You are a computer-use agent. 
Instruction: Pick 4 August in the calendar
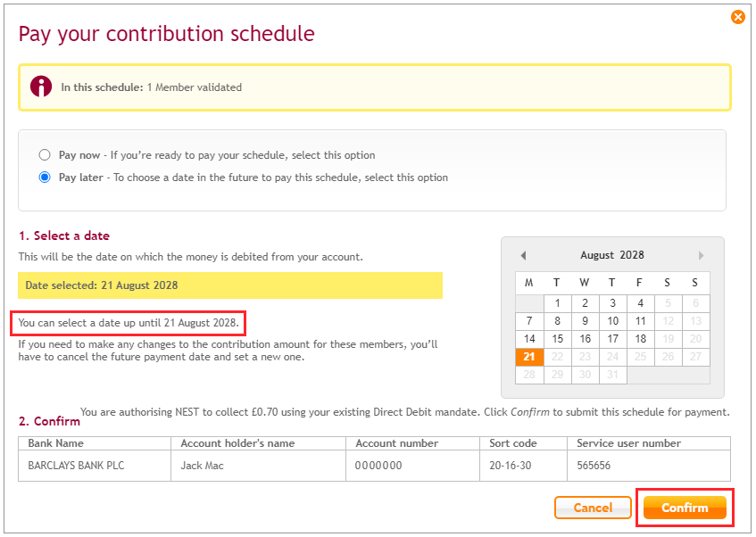[x=640, y=303]
